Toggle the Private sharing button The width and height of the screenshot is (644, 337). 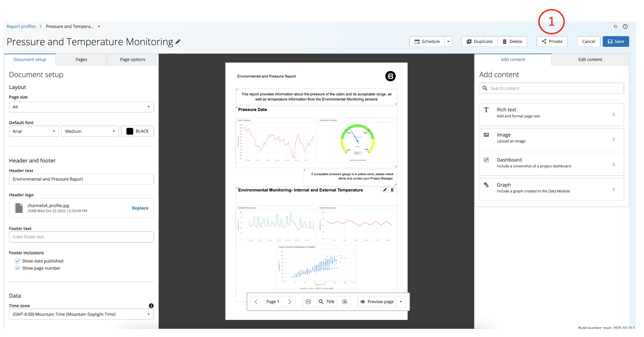point(552,41)
